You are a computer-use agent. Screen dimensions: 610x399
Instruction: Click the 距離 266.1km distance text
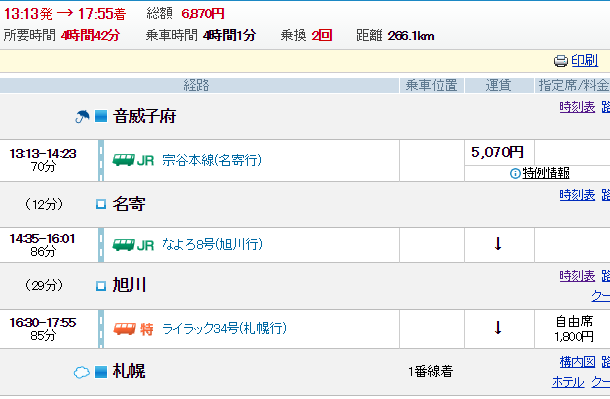395,36
